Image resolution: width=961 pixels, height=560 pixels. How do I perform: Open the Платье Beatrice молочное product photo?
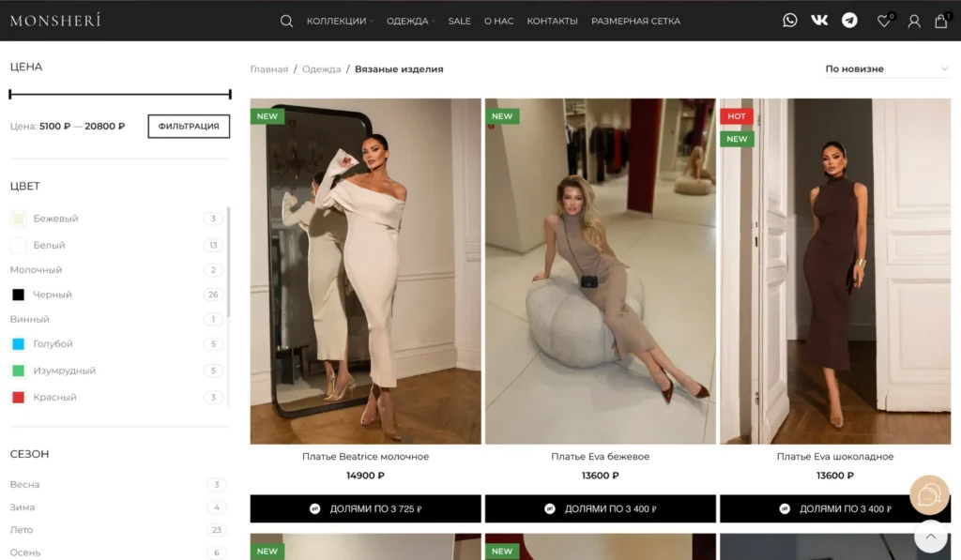365,271
